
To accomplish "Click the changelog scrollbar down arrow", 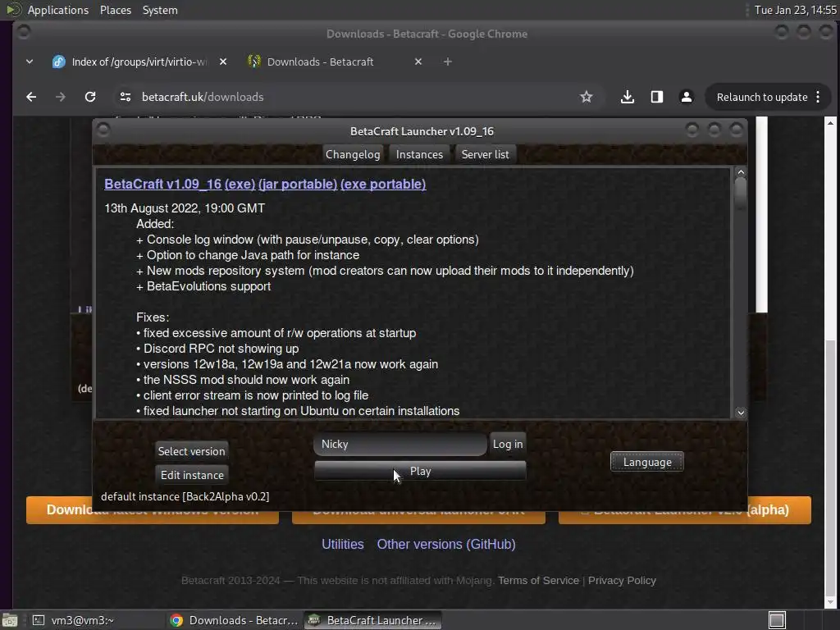I will pyautogui.click(x=741, y=413).
